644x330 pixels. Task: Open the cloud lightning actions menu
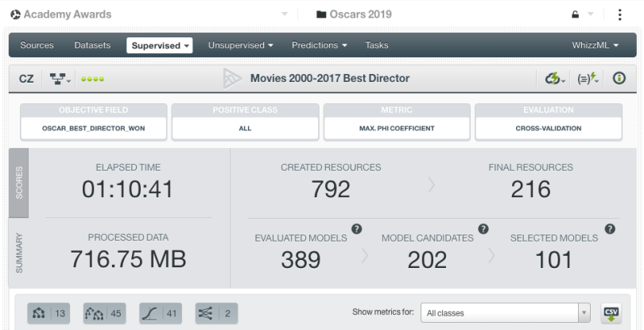pos(554,79)
